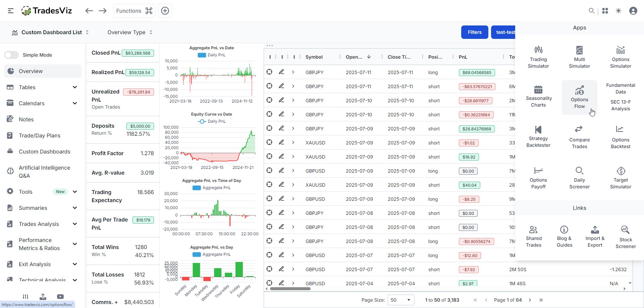Open Overview Type dropdown

click(x=130, y=32)
